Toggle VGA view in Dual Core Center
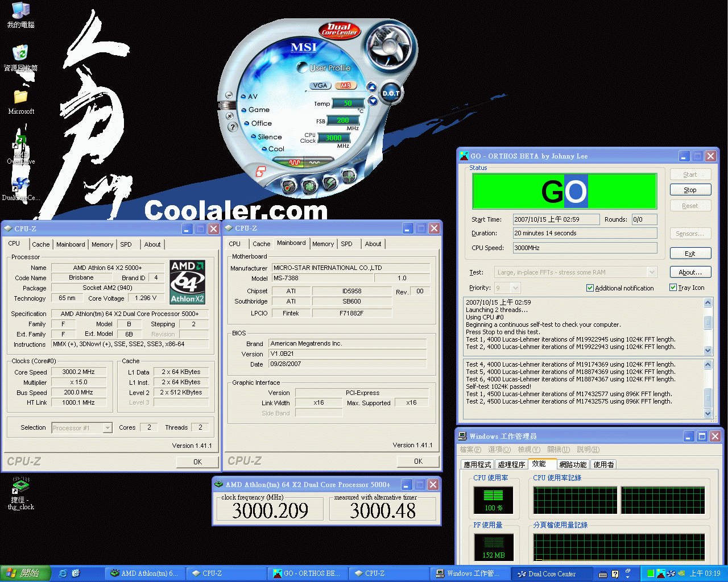This screenshot has height=582, width=728. [x=320, y=85]
